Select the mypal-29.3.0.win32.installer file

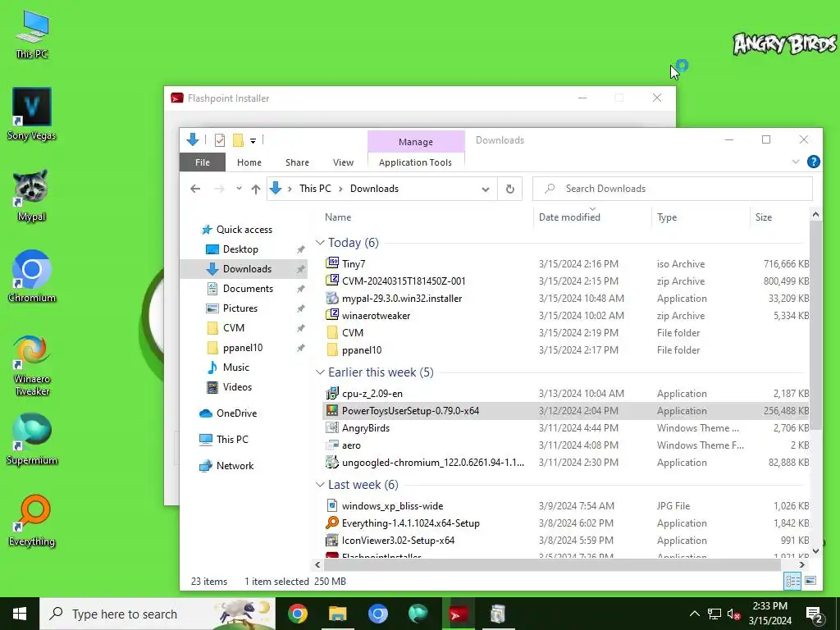coord(402,299)
